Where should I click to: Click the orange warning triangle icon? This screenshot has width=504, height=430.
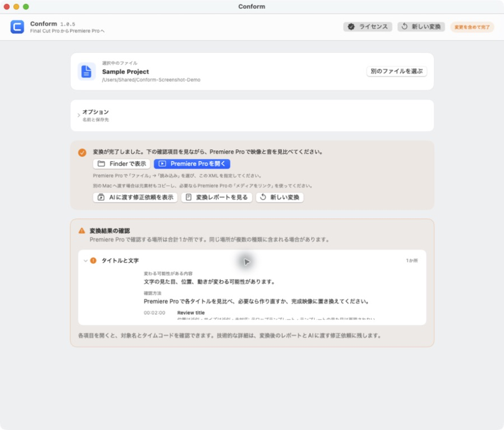coord(82,231)
